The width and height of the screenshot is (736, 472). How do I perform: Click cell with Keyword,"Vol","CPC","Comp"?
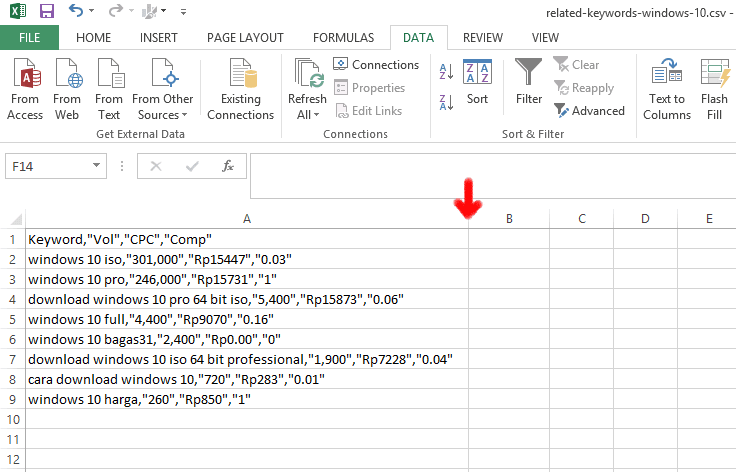(247, 239)
